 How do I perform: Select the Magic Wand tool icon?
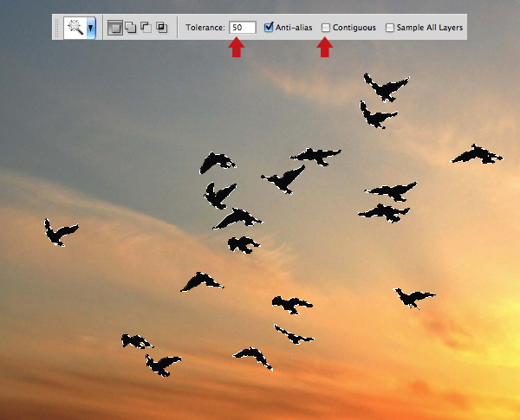[x=75, y=28]
